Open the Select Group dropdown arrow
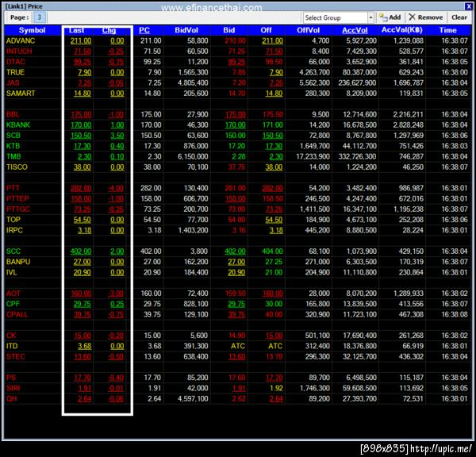The height and width of the screenshot is (457, 476). tap(370, 17)
